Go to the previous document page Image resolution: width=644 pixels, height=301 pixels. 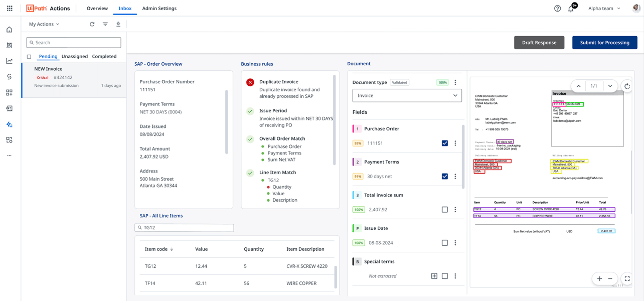click(578, 86)
